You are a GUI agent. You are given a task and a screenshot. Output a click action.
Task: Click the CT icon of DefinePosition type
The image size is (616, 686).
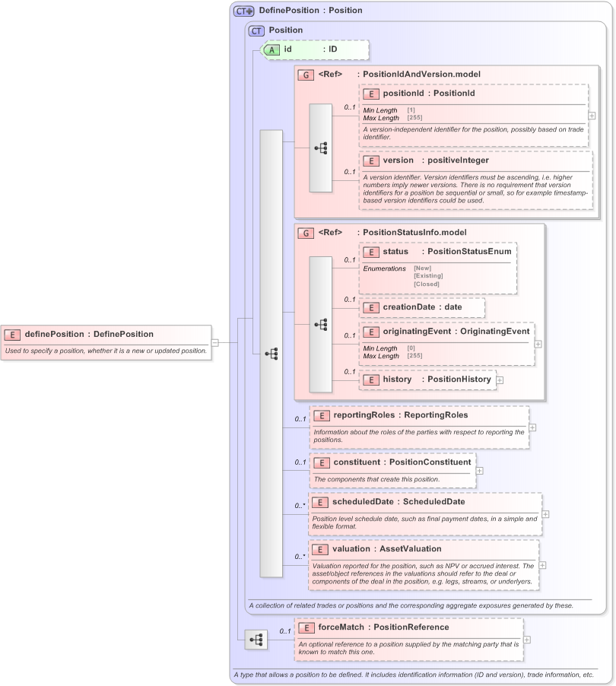[243, 11]
